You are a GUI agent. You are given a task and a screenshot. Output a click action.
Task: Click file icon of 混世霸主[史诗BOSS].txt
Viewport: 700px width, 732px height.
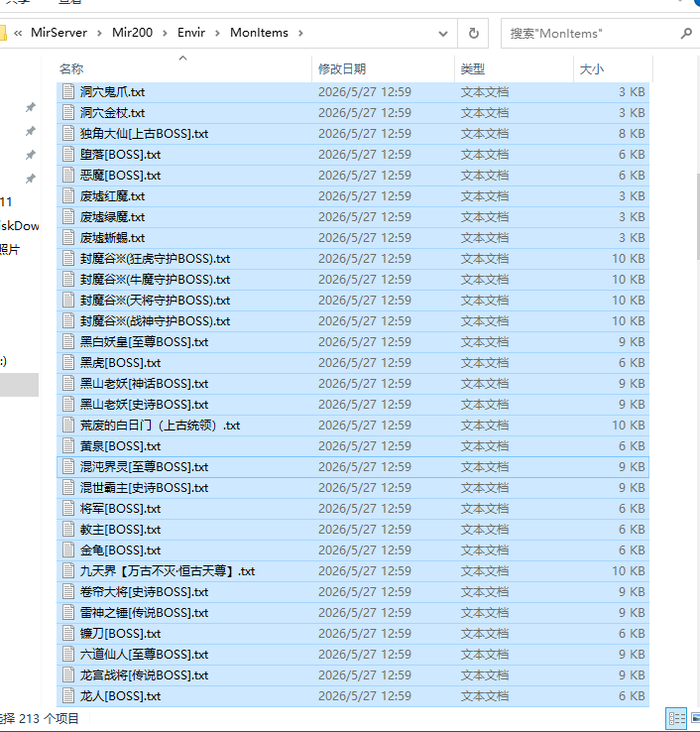tap(68, 487)
